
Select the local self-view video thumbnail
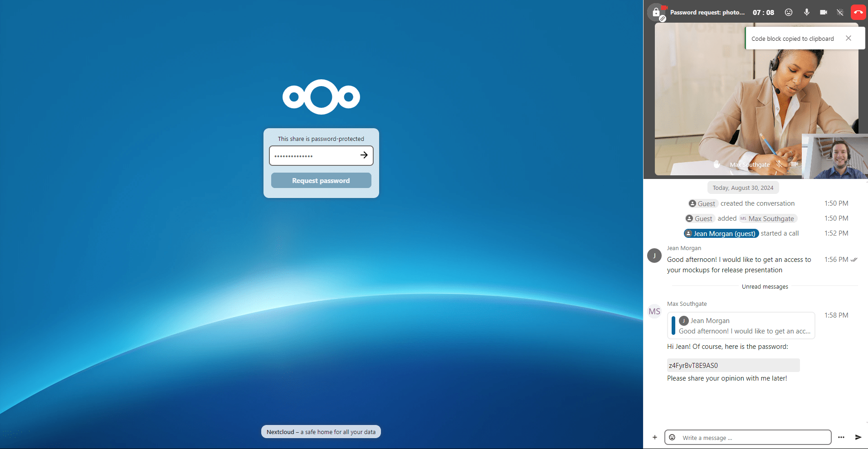pos(835,156)
